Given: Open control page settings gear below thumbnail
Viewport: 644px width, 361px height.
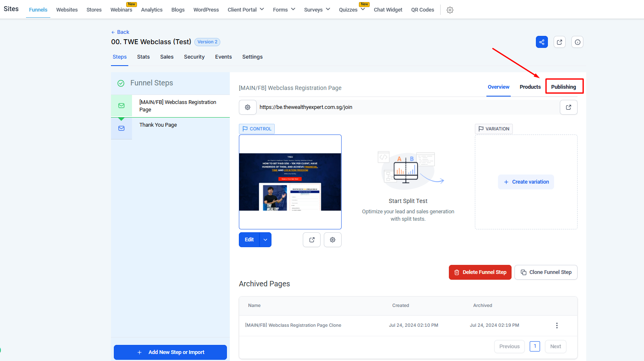Looking at the screenshot, I should click(x=333, y=240).
